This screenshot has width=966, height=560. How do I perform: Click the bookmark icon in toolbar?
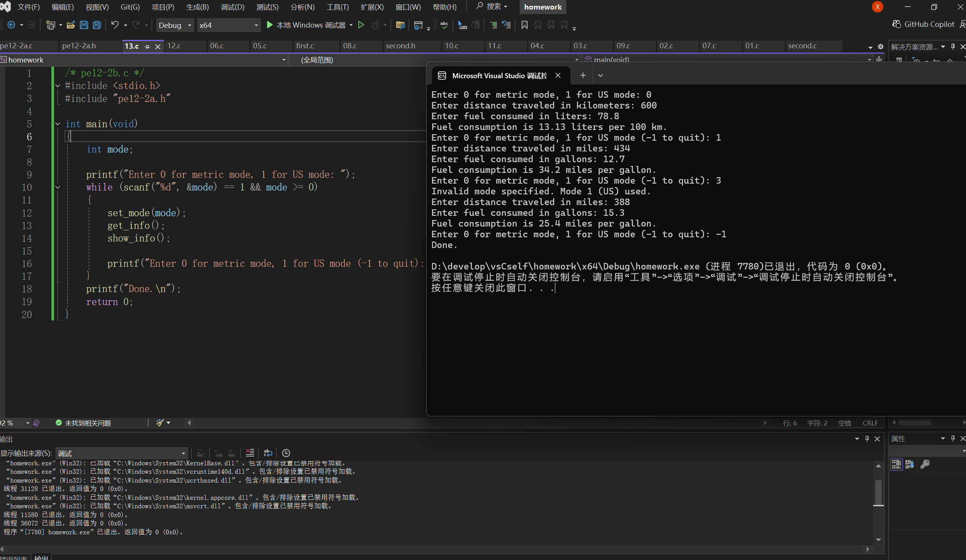pos(524,25)
